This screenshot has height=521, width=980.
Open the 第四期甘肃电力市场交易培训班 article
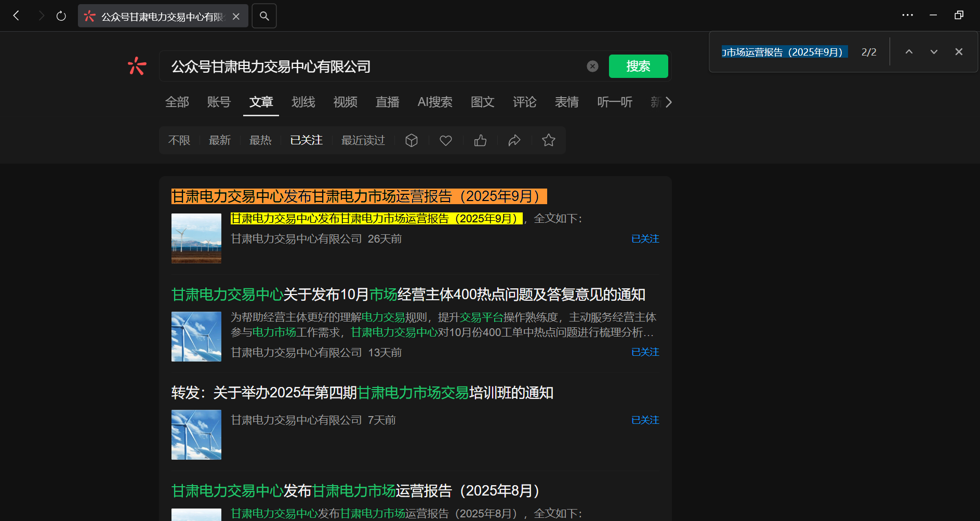(x=363, y=393)
